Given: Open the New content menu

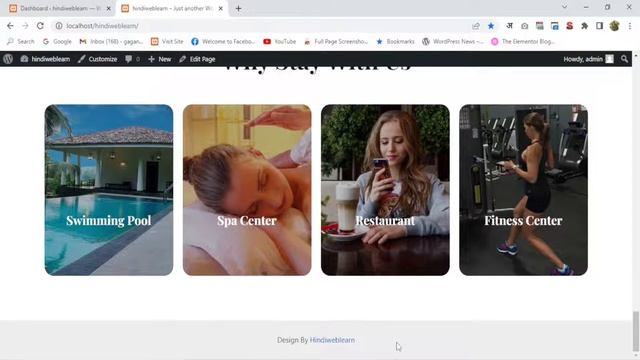Looking at the screenshot, I should click(x=160, y=59).
